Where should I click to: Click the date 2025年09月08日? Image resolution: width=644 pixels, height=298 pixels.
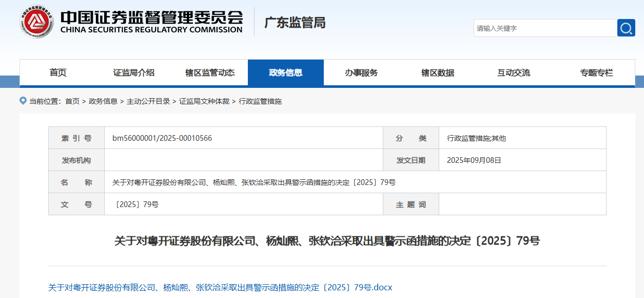click(x=474, y=160)
